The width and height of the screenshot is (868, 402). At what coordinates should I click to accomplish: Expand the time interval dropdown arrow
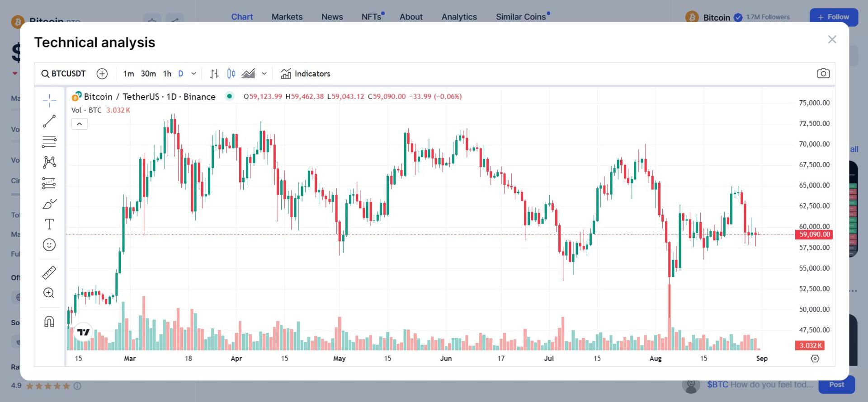pos(194,74)
